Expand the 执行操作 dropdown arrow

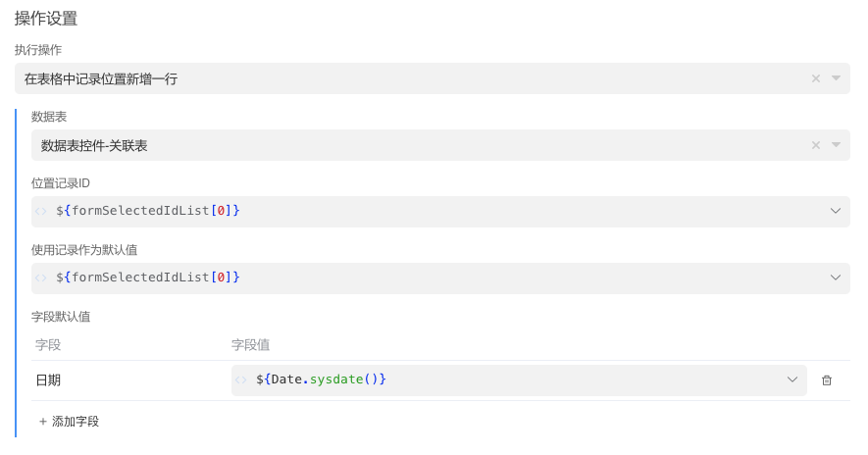(x=836, y=78)
